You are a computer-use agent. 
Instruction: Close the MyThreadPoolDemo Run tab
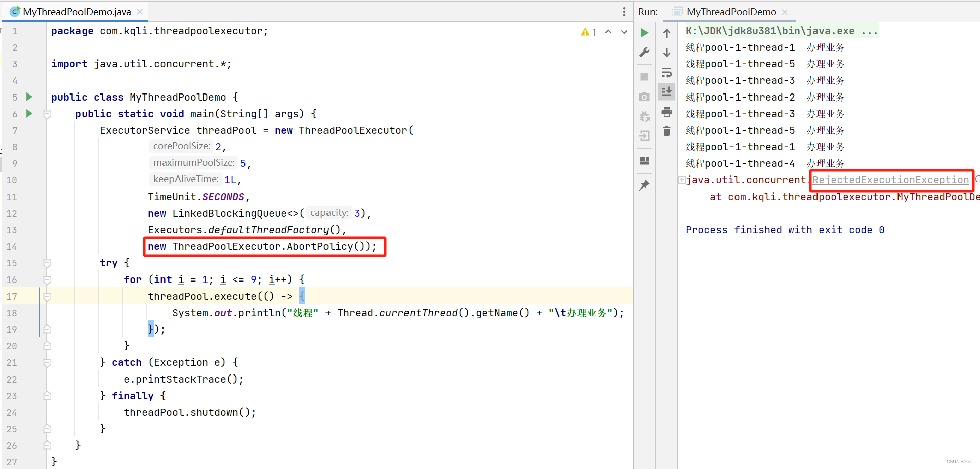[785, 12]
